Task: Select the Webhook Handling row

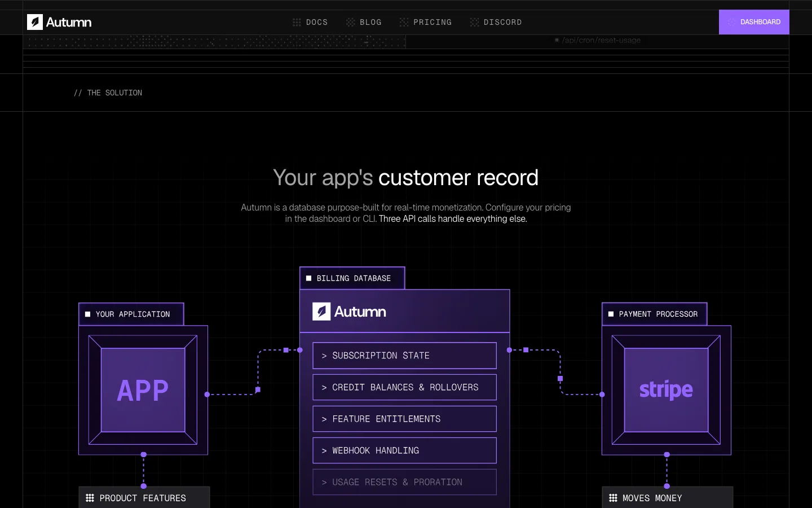Action: [x=405, y=450]
